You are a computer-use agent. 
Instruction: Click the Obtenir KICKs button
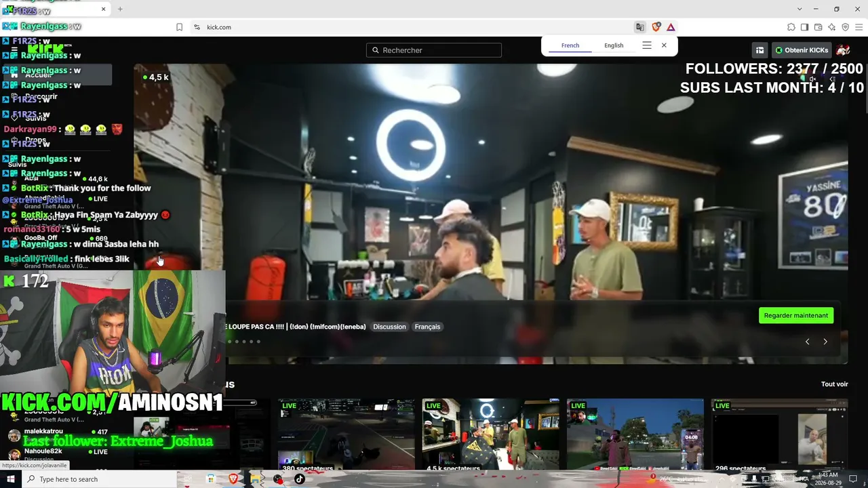[802, 50]
